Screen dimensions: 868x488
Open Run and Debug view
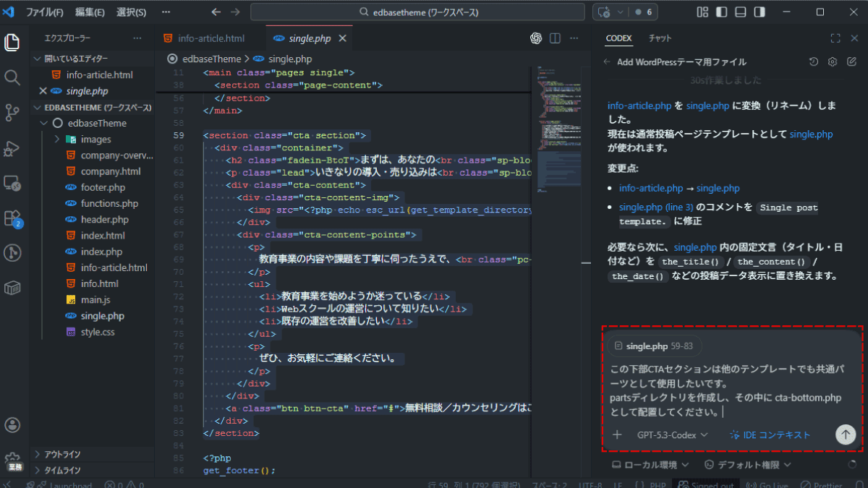tap(12, 148)
